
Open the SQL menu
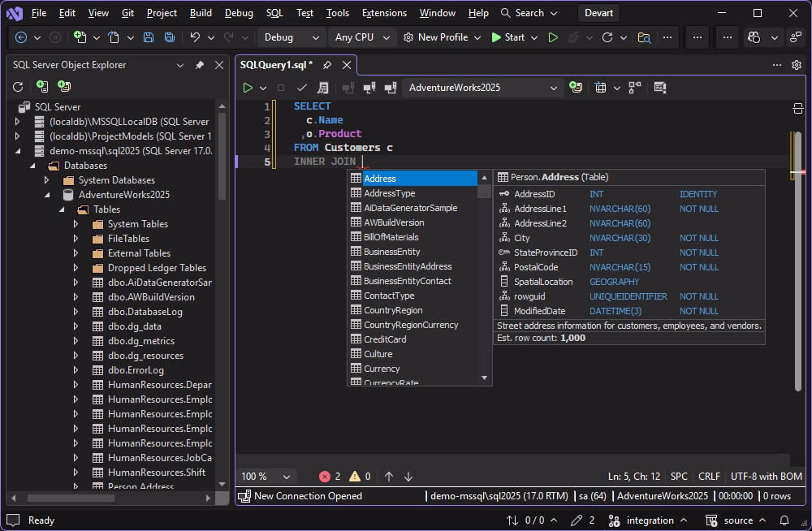coord(274,13)
